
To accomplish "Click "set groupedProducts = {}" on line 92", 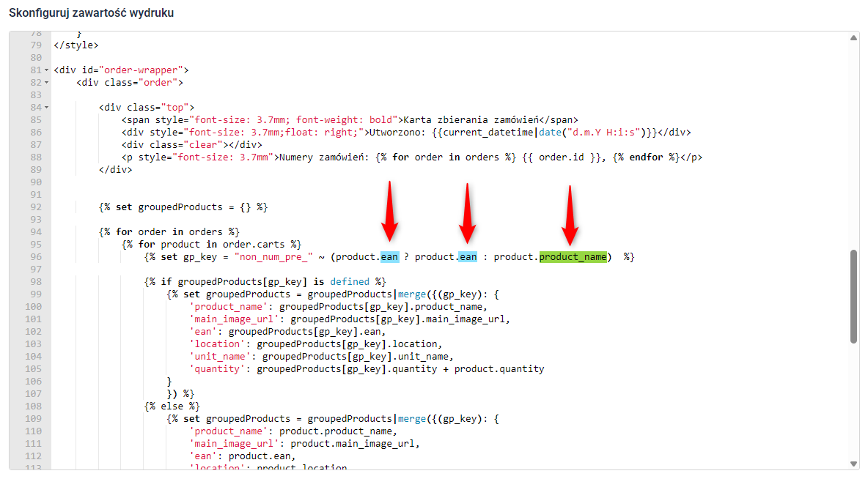I will click(183, 207).
